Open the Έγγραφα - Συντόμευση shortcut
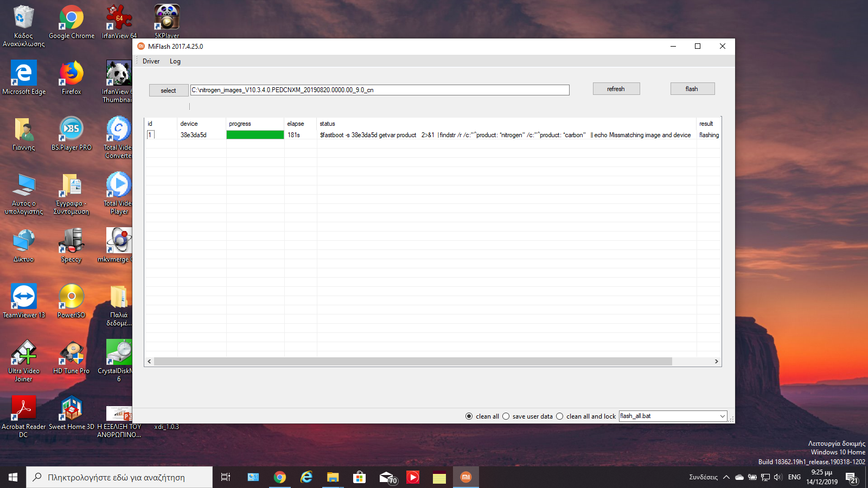868x488 pixels. click(x=72, y=193)
